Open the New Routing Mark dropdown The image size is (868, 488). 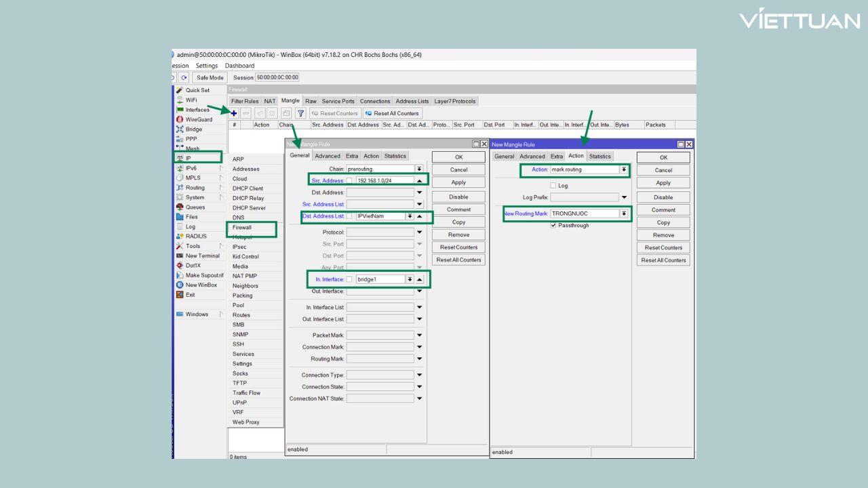[624, 213]
